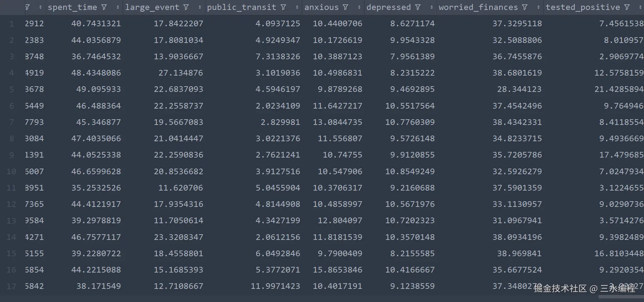Viewport: 644px width, 302px height.
Task: Select row number 7
Action: pyautogui.click(x=12, y=122)
